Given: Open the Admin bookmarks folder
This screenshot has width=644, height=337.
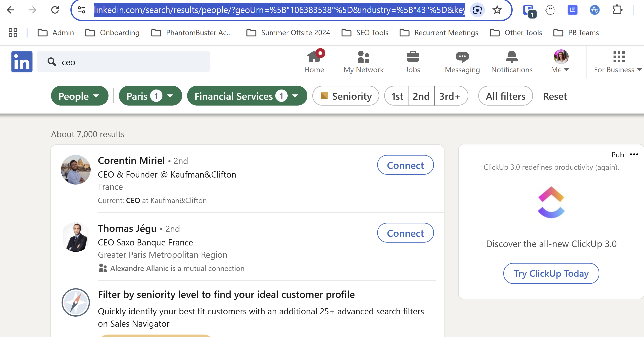Looking at the screenshot, I should [x=56, y=33].
